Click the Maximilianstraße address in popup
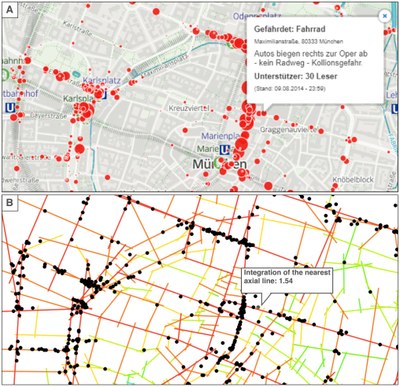This screenshot has width=400, height=387. point(298,41)
